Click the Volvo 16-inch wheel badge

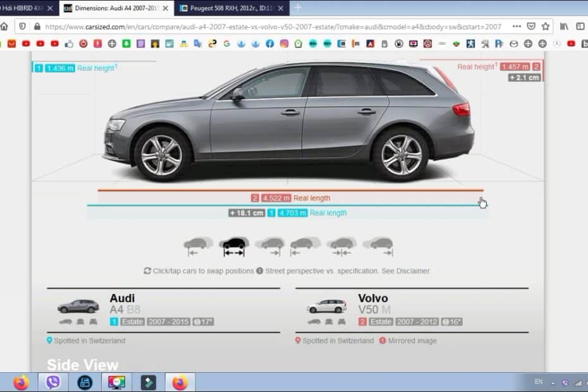[451, 322]
